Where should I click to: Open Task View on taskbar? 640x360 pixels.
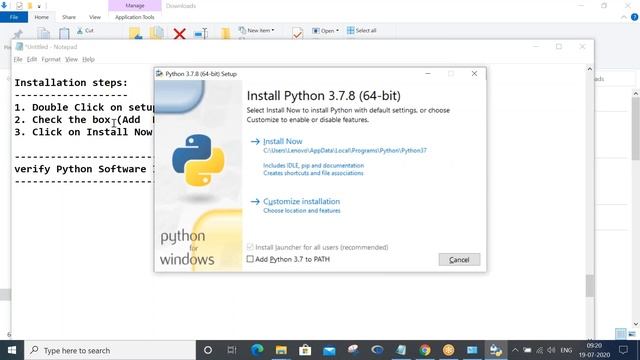[232, 350]
